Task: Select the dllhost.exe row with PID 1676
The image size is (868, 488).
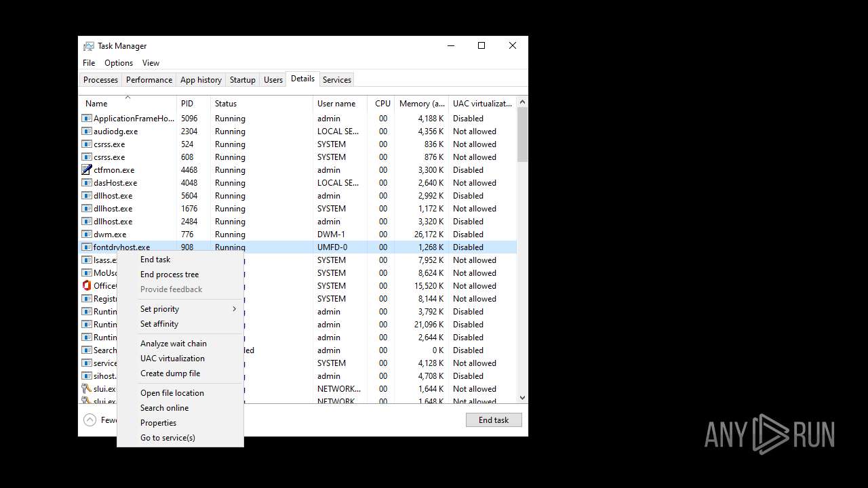Action: pyautogui.click(x=298, y=209)
